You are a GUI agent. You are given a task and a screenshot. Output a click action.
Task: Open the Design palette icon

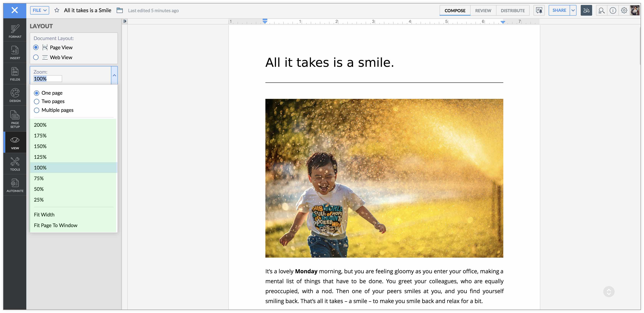point(15,95)
